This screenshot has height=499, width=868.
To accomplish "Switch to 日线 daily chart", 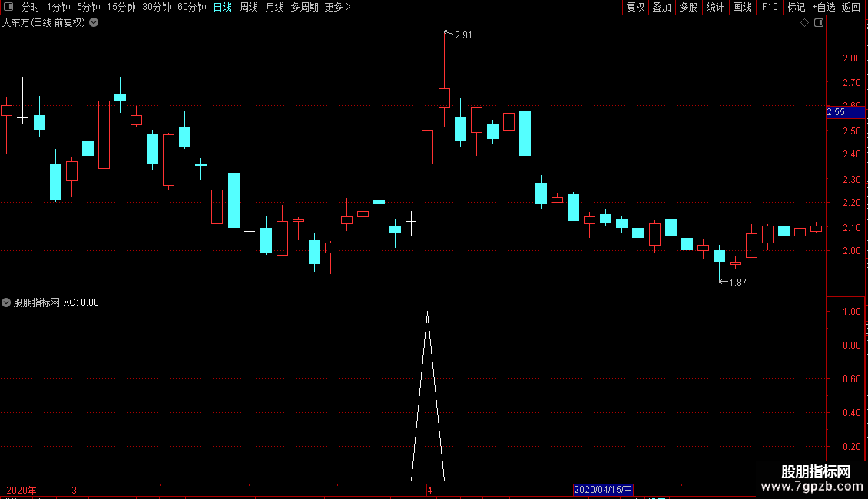I will 223,7.
